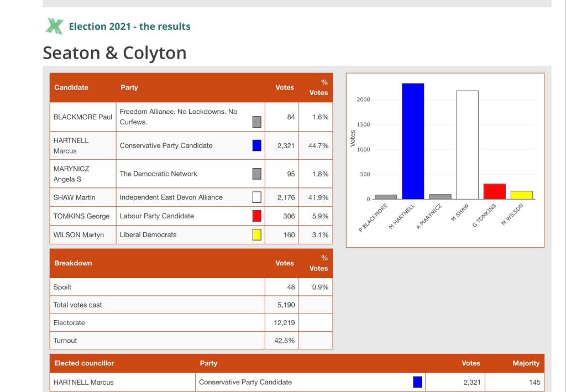Click the blue Conservative Party color swatch for Hartnell

[x=256, y=145]
